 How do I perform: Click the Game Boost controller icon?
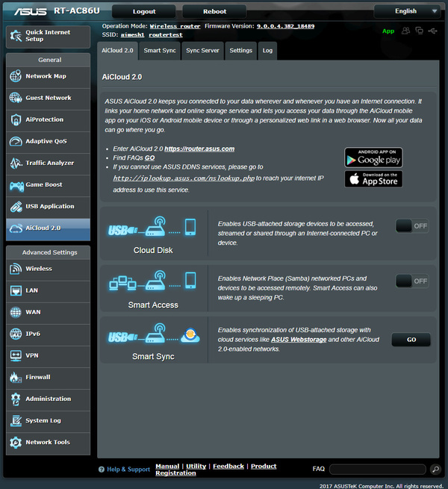[16, 186]
